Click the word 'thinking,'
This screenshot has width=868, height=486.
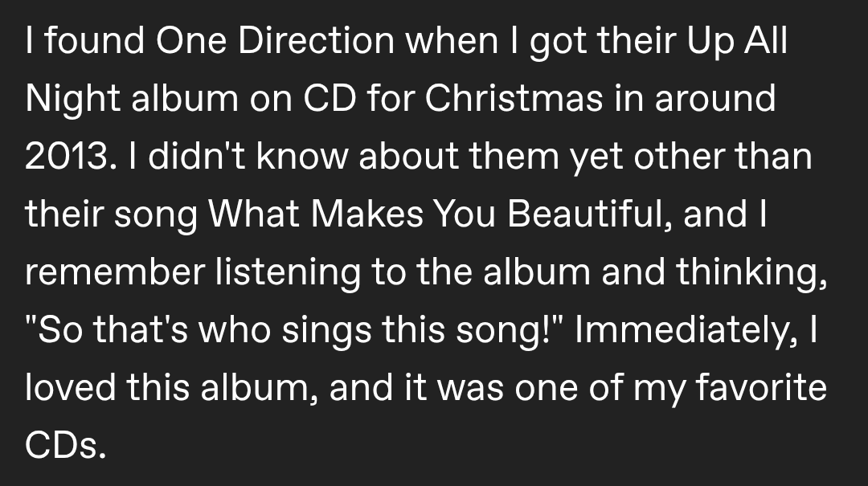tap(751, 272)
